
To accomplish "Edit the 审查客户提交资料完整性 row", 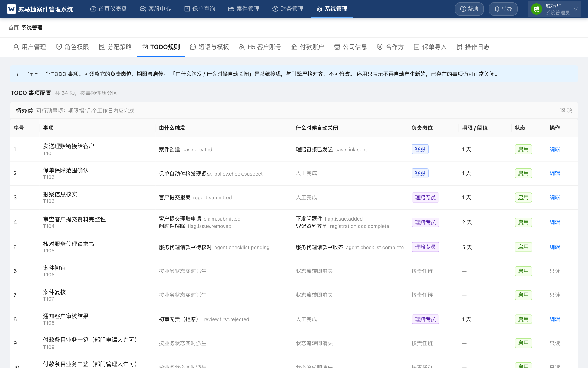I will [555, 222].
